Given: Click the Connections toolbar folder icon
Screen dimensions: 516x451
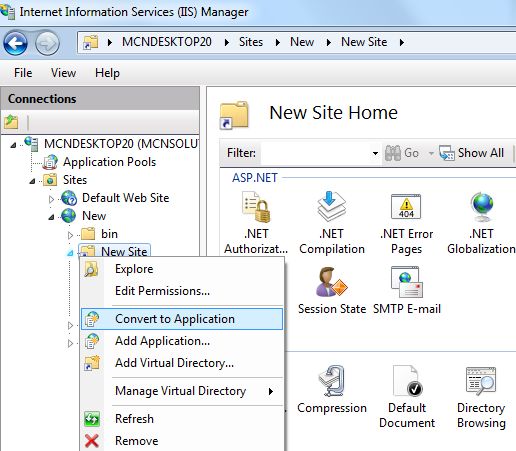Looking at the screenshot, I should pyautogui.click(x=11, y=122).
